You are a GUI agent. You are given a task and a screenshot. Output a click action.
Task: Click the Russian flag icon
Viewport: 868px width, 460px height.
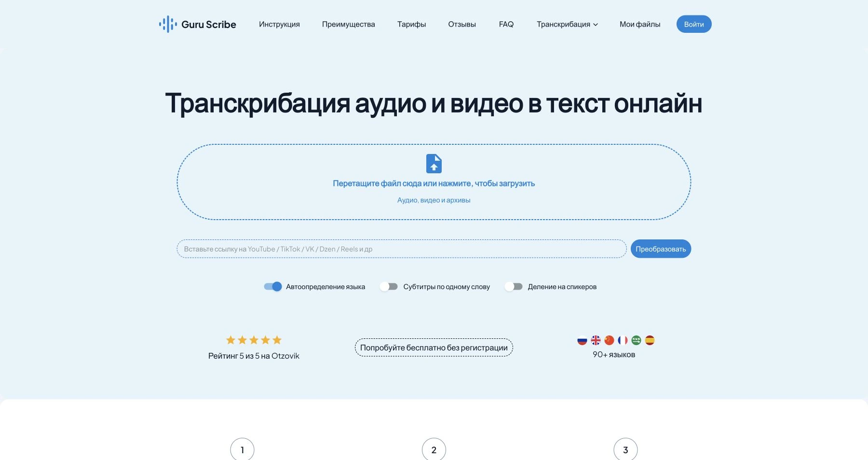pyautogui.click(x=582, y=340)
